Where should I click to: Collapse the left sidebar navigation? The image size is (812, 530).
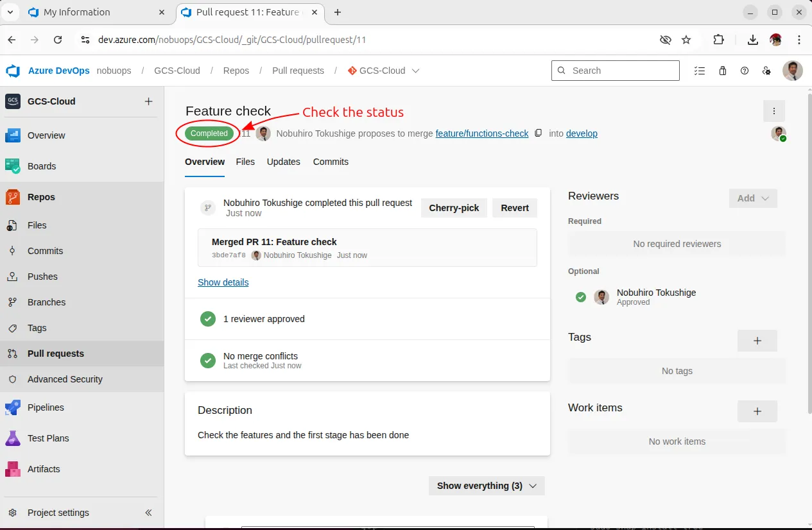(x=148, y=513)
